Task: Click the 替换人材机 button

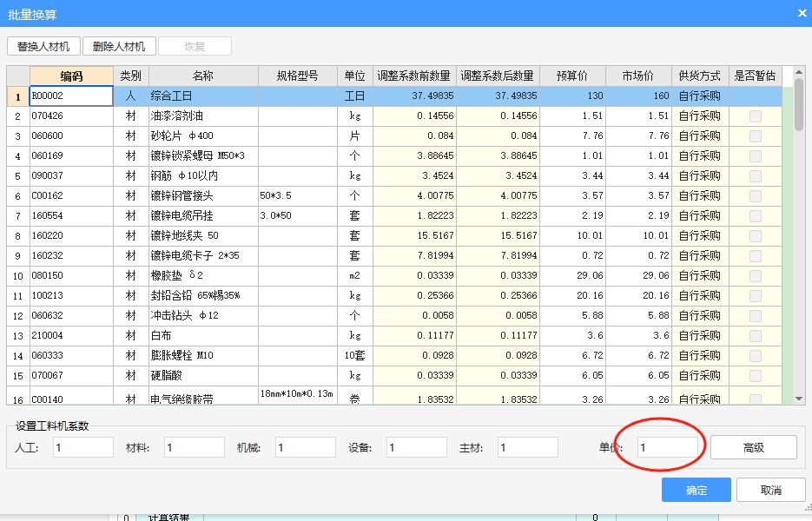Action: (x=44, y=47)
